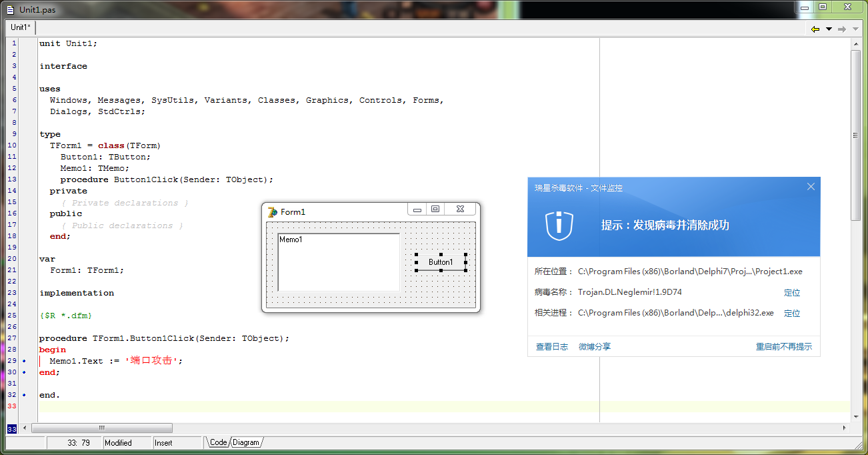Viewport: 868px width, 455px height.
Task: Click the 'Memo1: TMemo;' field line
Action: point(95,168)
